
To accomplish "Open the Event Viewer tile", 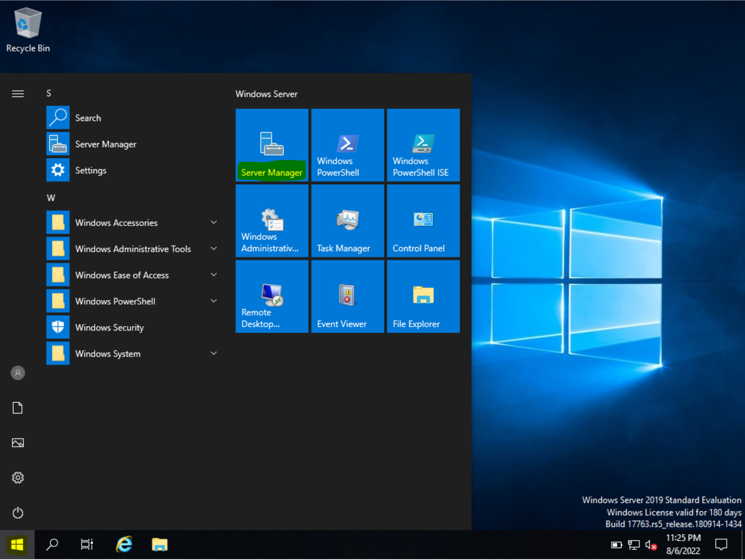I will pyautogui.click(x=347, y=297).
